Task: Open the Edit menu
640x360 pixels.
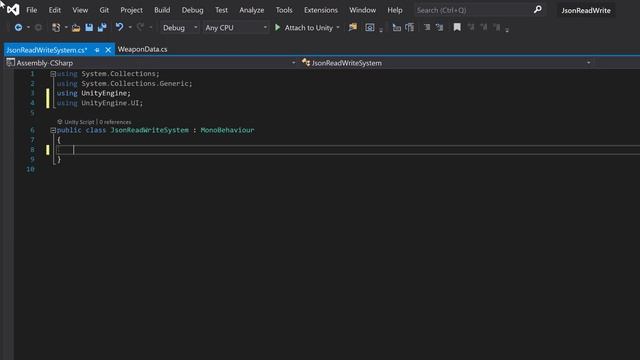Action: tap(55, 10)
